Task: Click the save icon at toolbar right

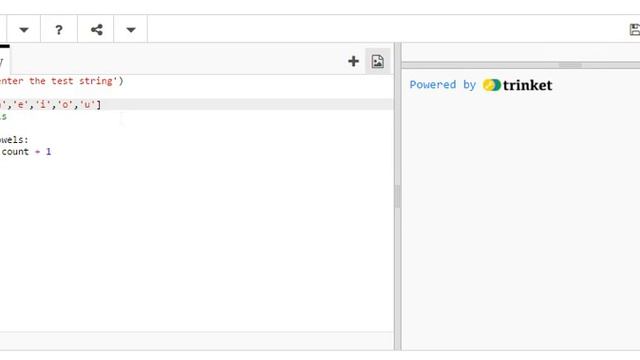Action: (x=635, y=29)
